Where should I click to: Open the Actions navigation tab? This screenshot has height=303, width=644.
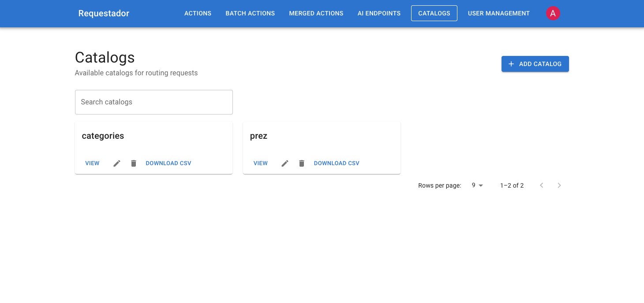(198, 13)
